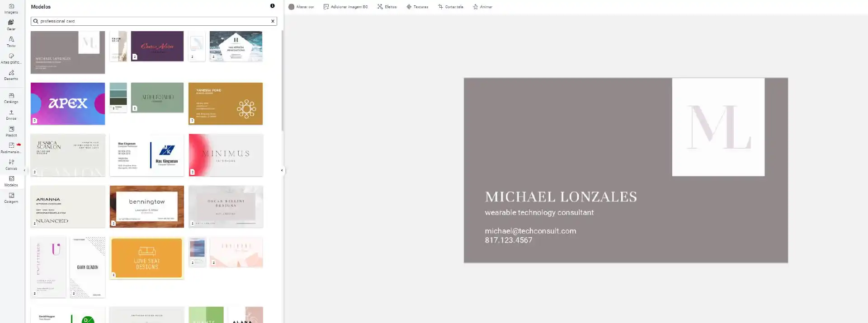Select the Texto tool

11,42
